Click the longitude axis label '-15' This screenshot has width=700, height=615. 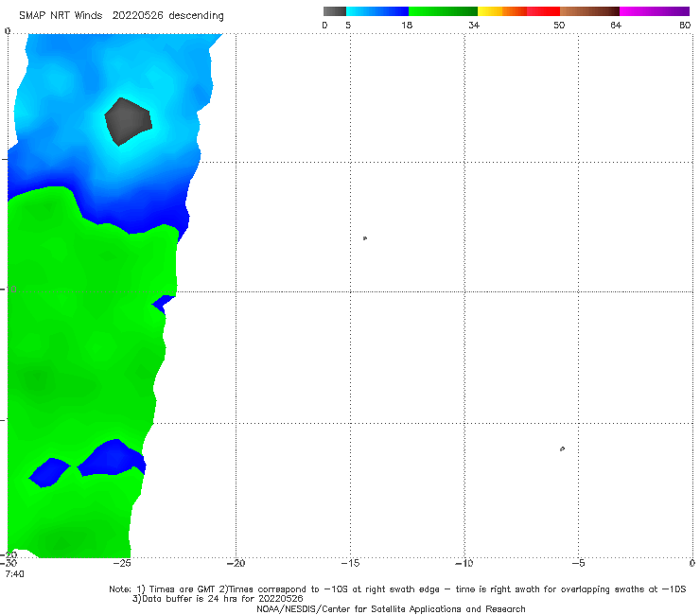350,563
